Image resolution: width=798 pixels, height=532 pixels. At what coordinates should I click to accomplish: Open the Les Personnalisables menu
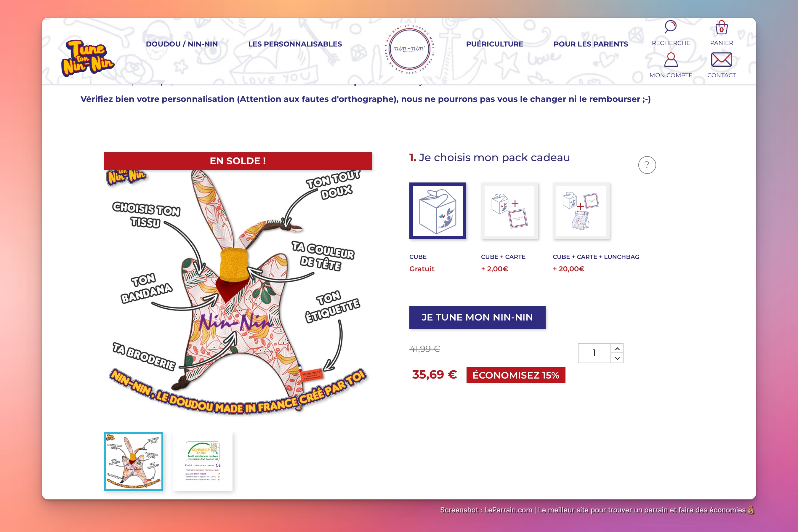coord(294,44)
